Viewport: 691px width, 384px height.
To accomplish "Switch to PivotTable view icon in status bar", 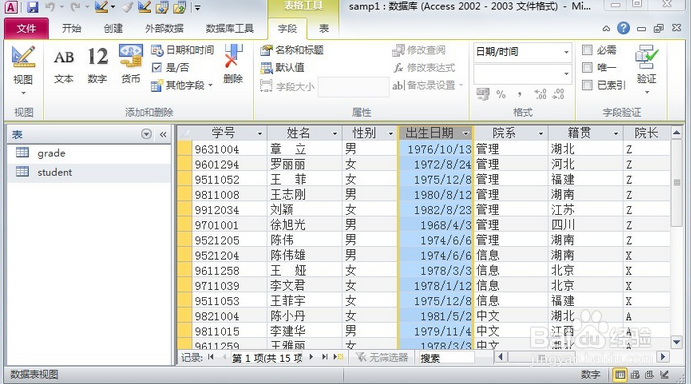I will click(x=635, y=375).
